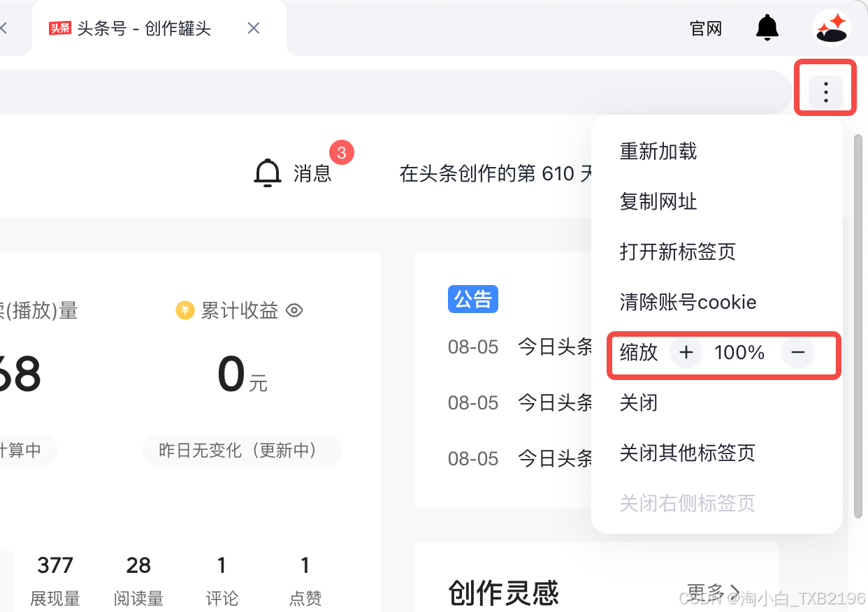
Task: Click the notification bell in the top bar
Action: pos(767,28)
